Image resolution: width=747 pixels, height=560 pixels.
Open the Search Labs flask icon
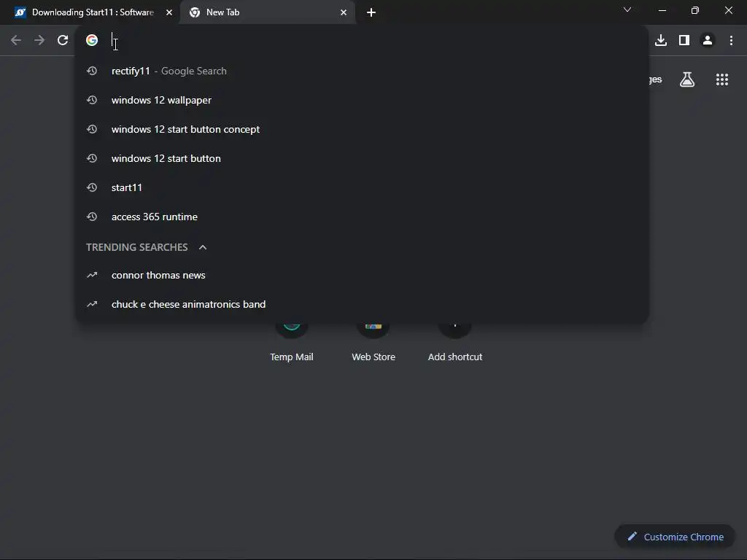click(687, 79)
